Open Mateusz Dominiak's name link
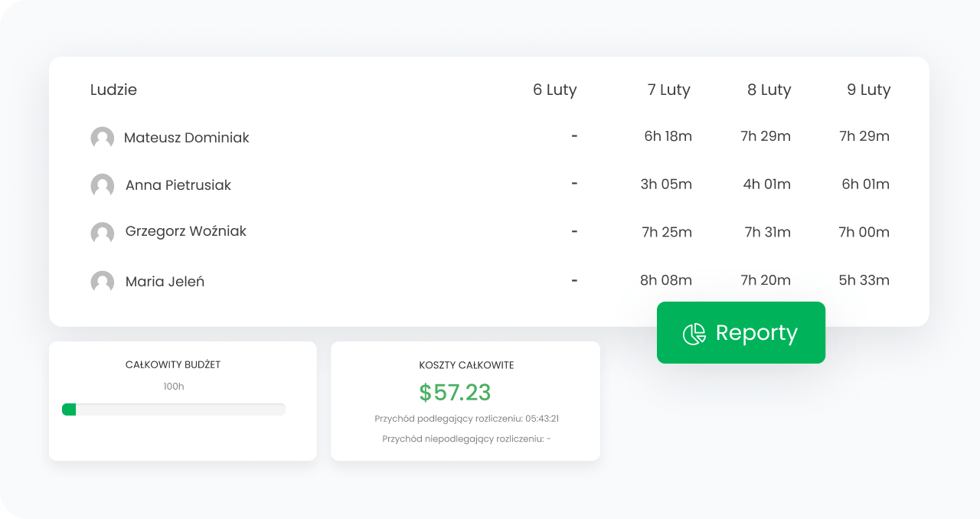This screenshot has width=980, height=519. [187, 138]
